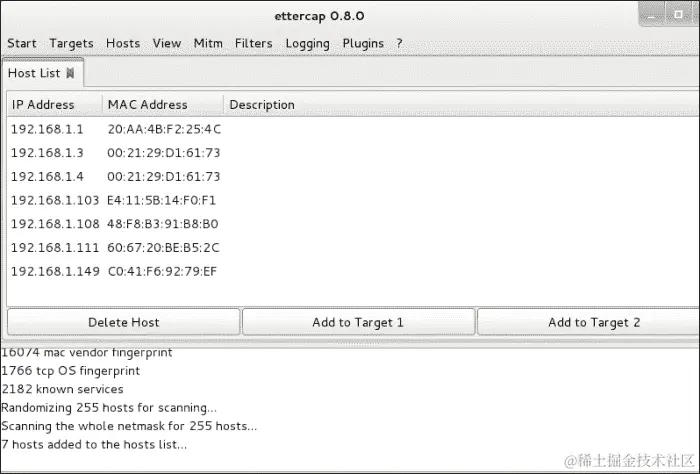Open the Hosts menu
The image size is (700, 474).
pos(123,43)
